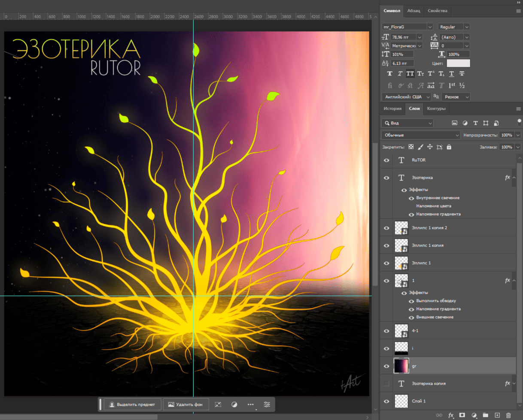523x420 pixels.
Task: Switch to the История tab
Action: [x=392, y=109]
